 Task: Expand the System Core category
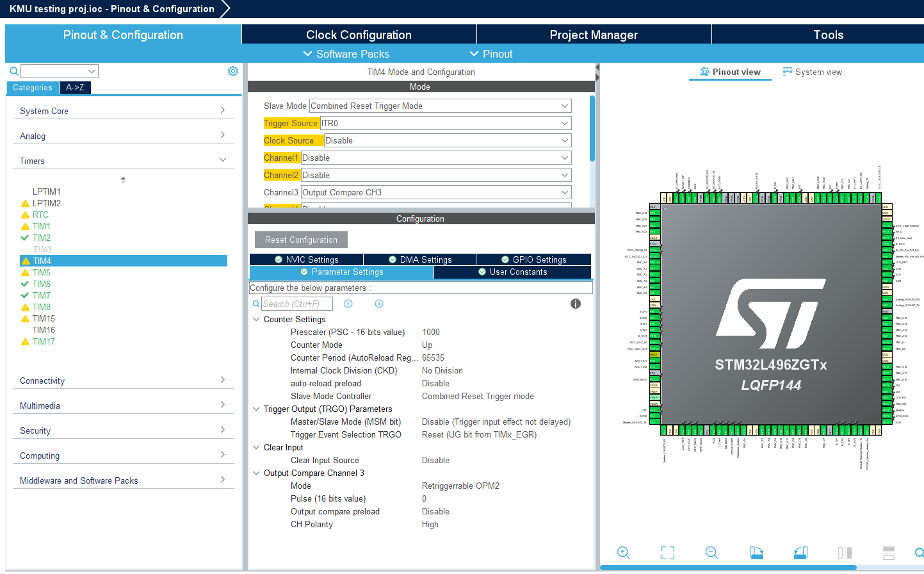pos(123,111)
